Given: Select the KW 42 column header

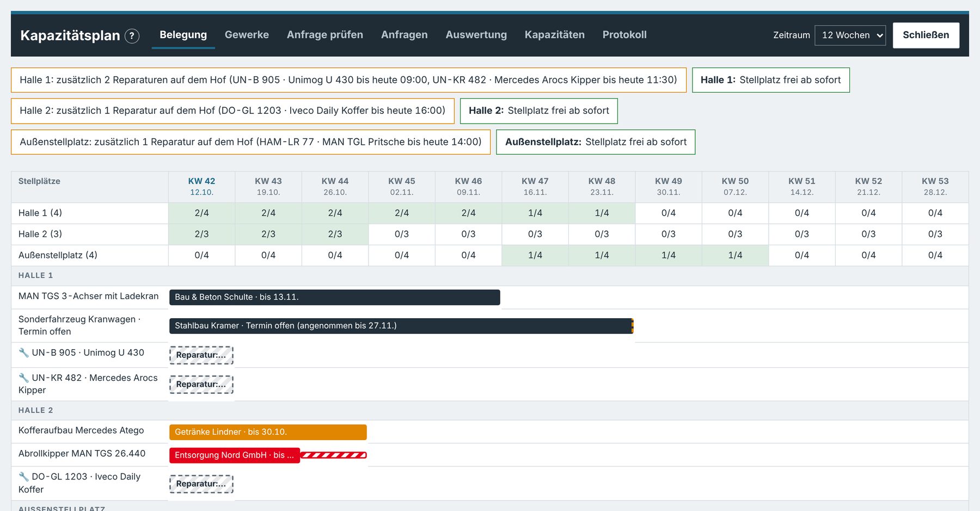Looking at the screenshot, I should point(201,187).
